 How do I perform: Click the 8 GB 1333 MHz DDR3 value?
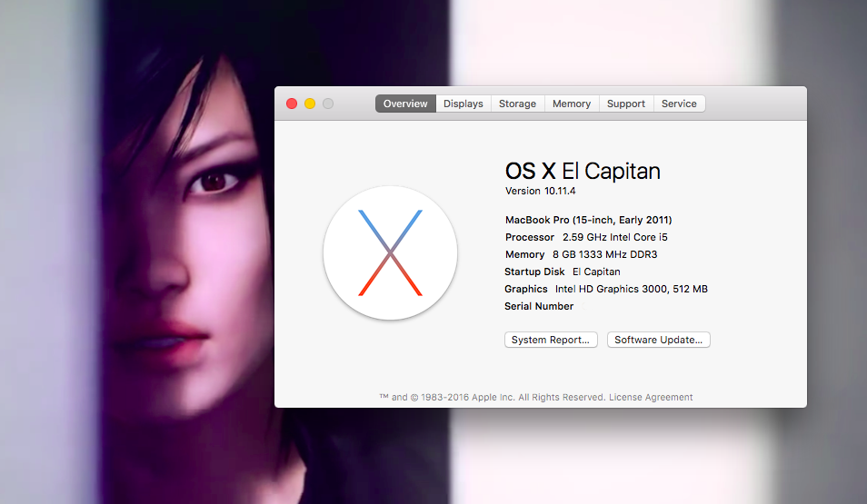[605, 254]
